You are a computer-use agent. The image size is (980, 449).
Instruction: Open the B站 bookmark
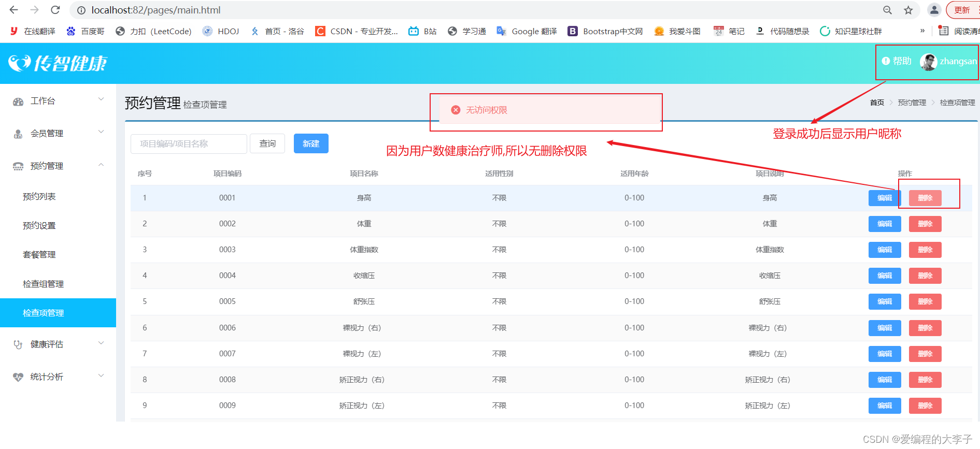tap(422, 31)
